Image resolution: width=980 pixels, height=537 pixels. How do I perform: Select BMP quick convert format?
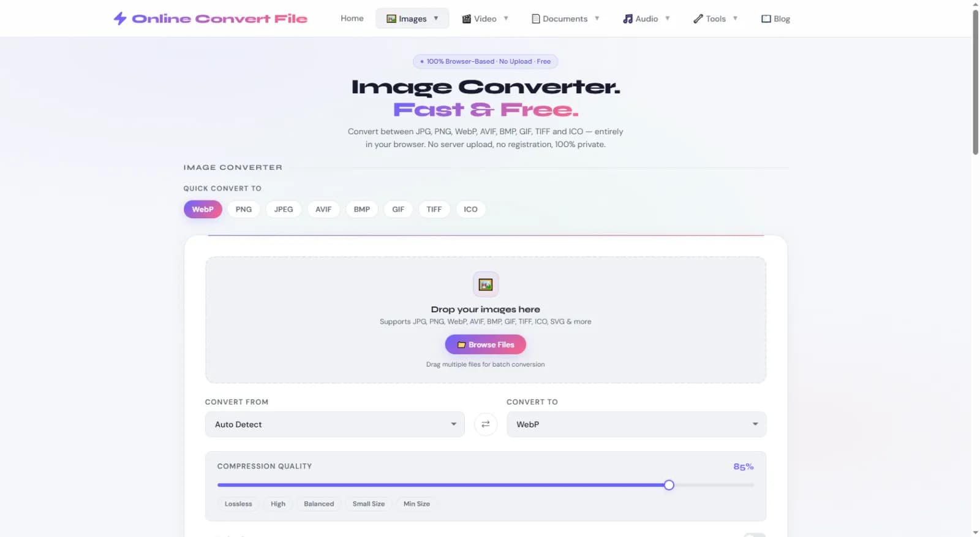(362, 209)
